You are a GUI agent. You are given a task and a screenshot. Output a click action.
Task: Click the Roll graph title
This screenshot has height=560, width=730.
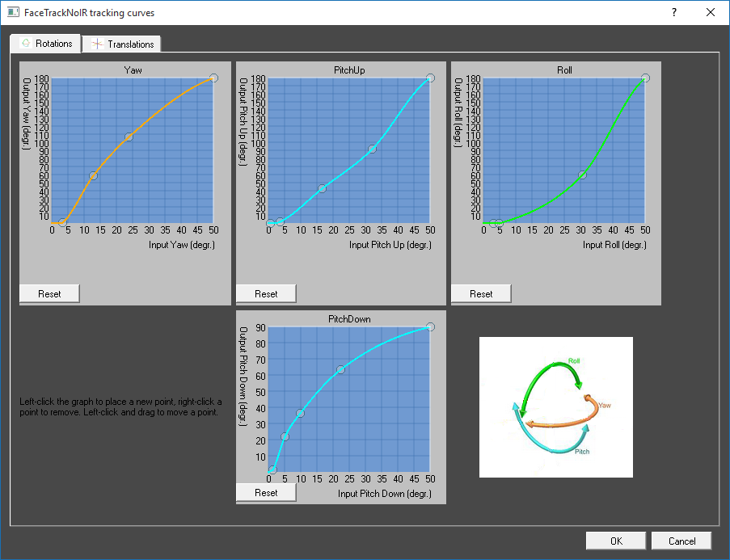coord(564,70)
